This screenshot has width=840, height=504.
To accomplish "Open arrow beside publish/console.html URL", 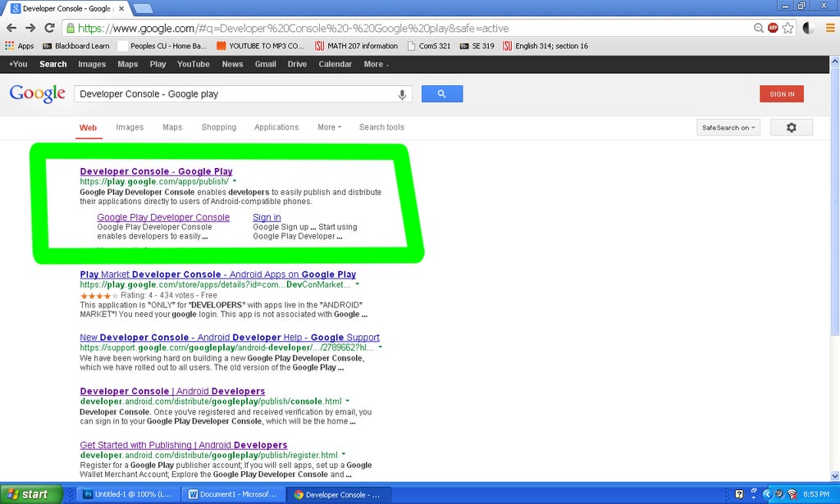I will (x=348, y=400).
